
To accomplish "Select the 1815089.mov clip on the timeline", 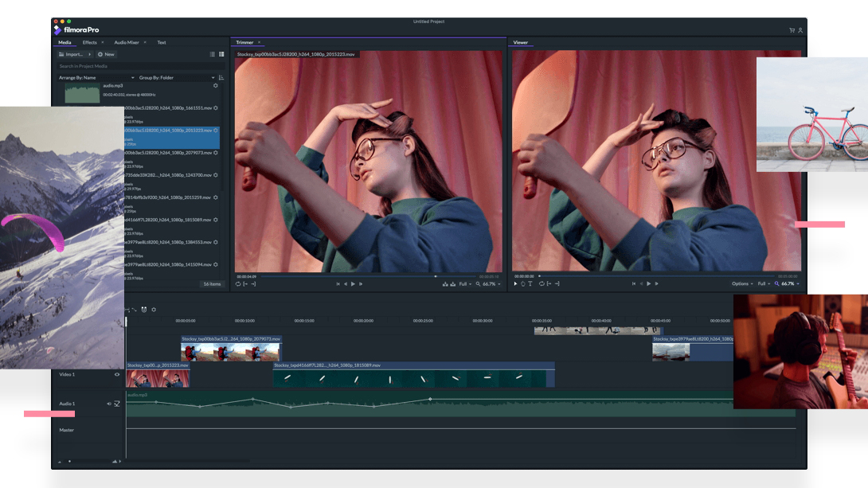I will point(413,375).
